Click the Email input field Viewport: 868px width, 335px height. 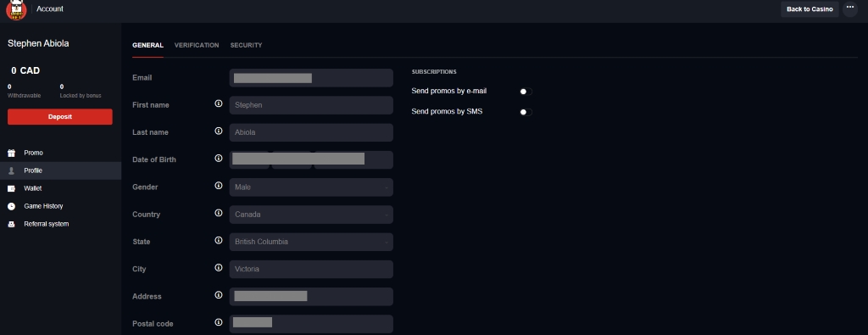(311, 78)
